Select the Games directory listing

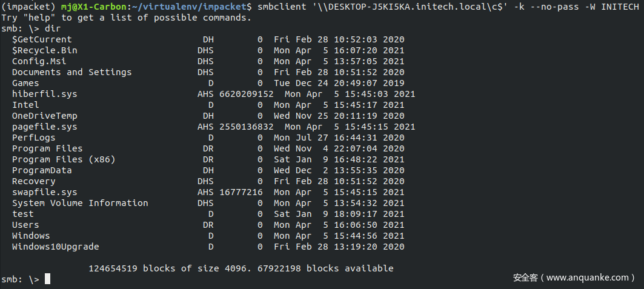click(25, 83)
